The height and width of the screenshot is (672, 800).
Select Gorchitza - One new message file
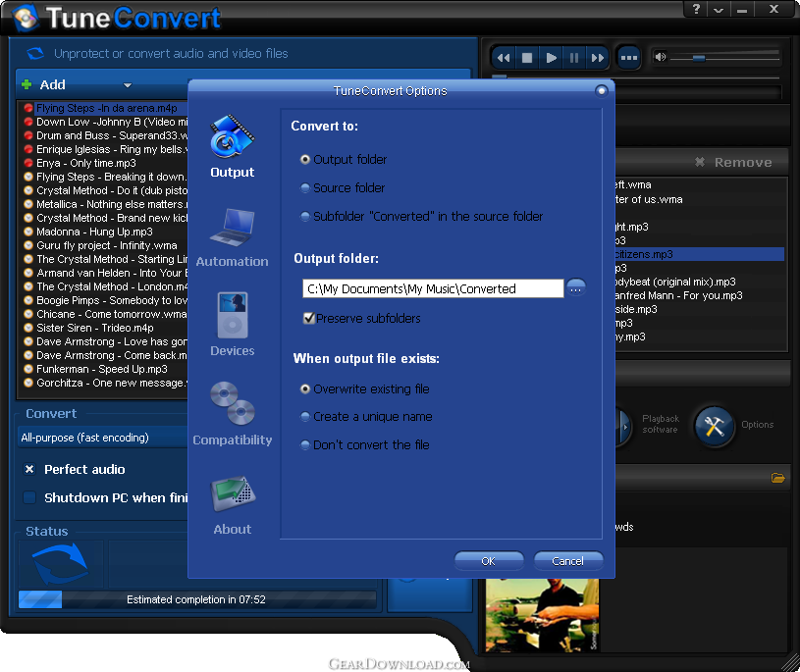coord(112,383)
